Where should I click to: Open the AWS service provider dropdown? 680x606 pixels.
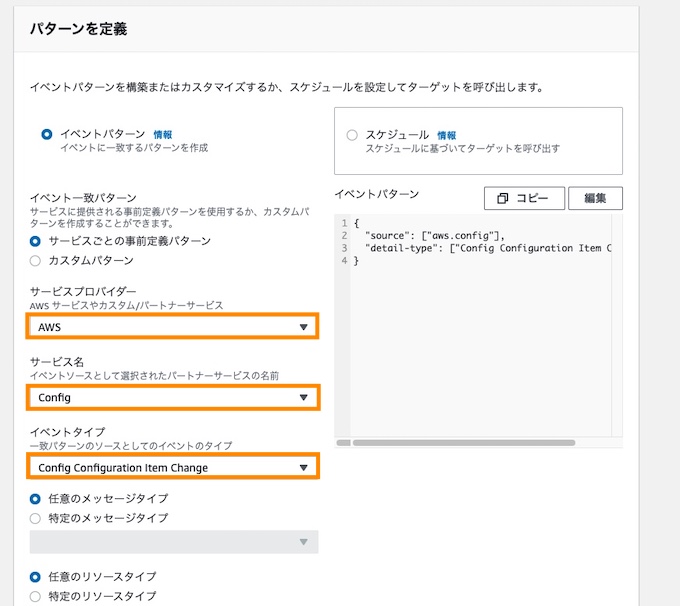[173, 327]
